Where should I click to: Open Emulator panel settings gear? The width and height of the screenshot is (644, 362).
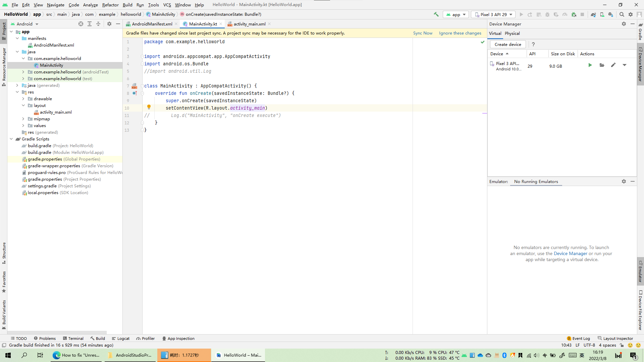coord(624,181)
